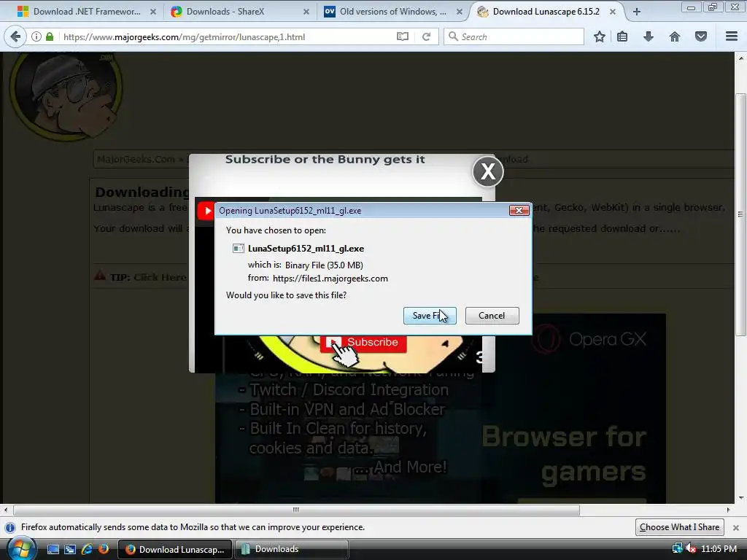Show bookmarks list icon
This screenshot has width=747, height=560.
tap(622, 36)
